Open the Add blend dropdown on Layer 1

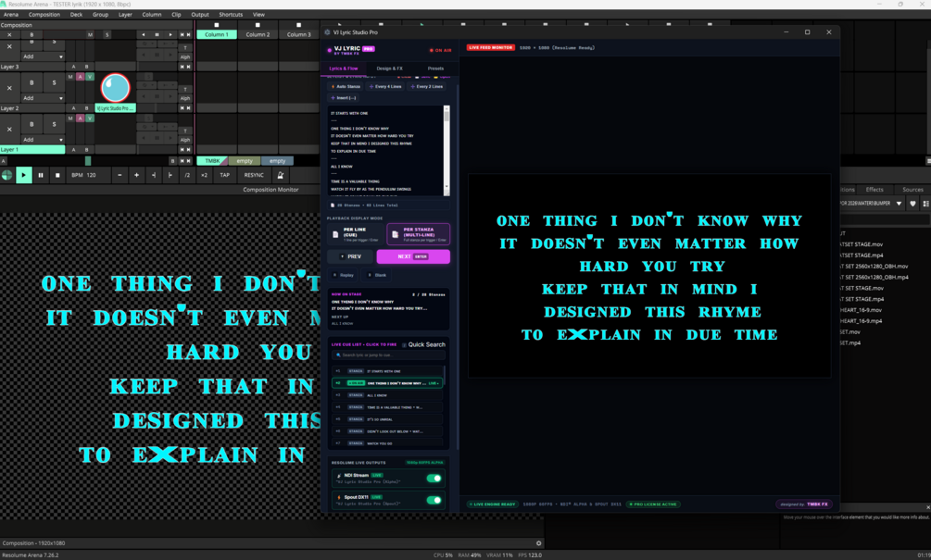[x=43, y=140]
